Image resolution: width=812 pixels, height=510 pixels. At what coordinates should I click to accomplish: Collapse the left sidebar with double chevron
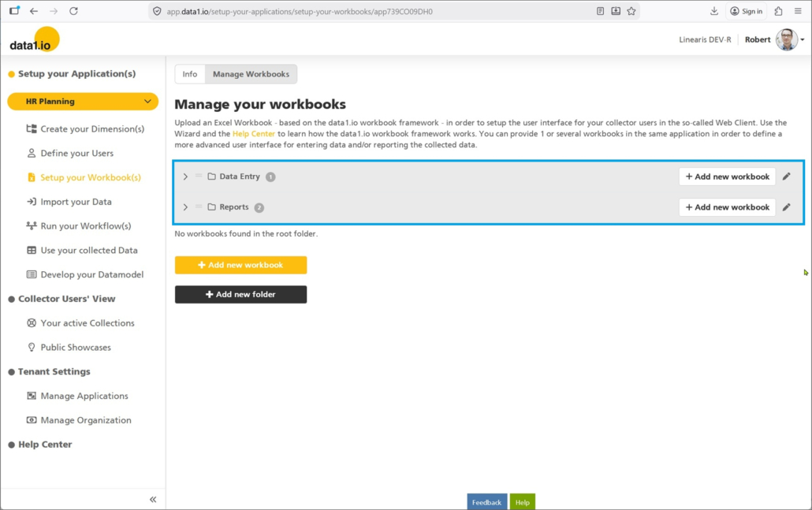click(153, 499)
